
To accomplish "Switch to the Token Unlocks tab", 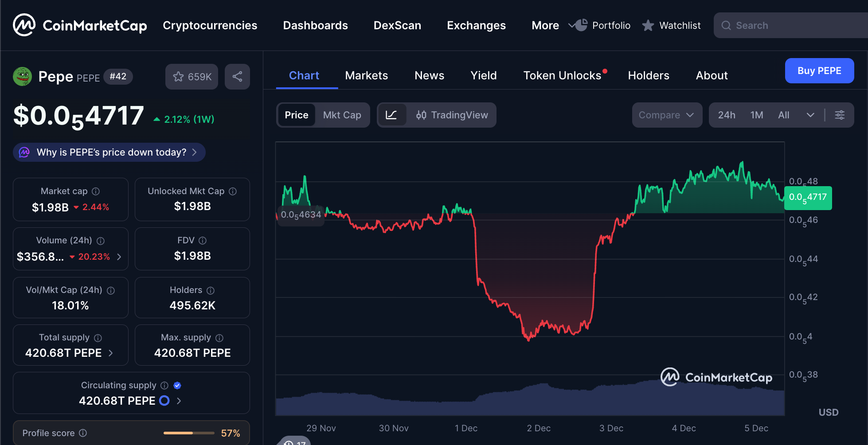I will [562, 76].
